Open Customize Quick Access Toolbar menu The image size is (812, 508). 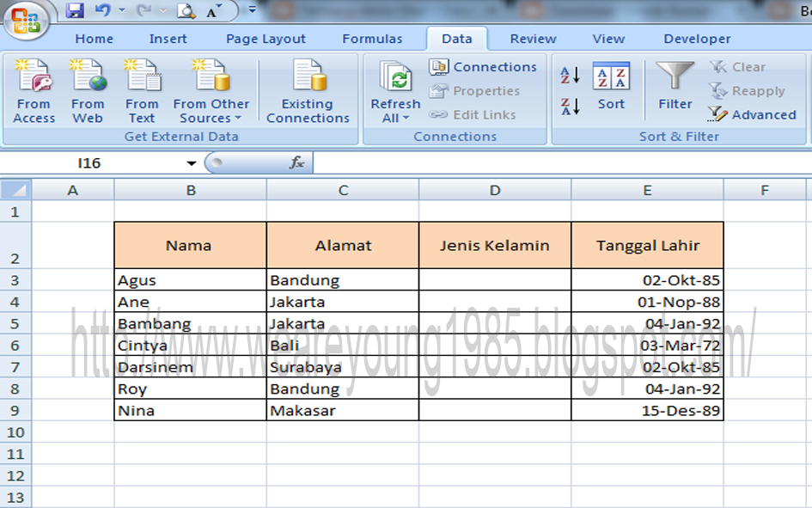tap(250, 9)
